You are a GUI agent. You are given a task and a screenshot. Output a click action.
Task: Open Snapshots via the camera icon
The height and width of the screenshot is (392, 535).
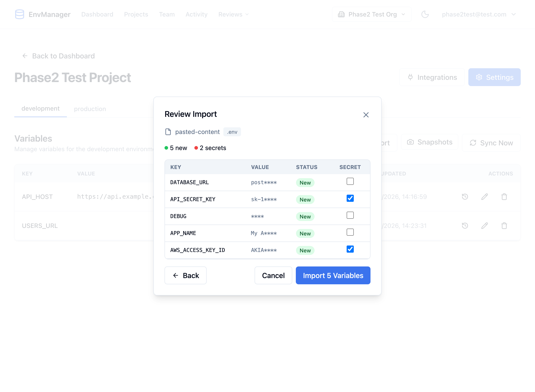click(x=429, y=142)
